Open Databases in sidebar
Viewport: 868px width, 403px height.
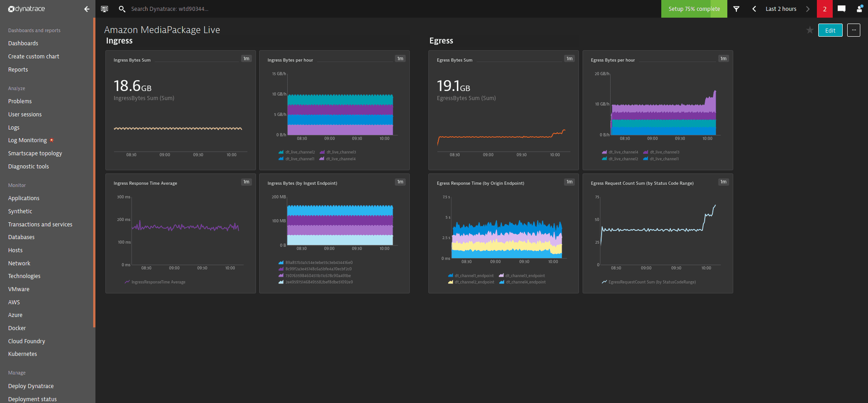point(21,237)
